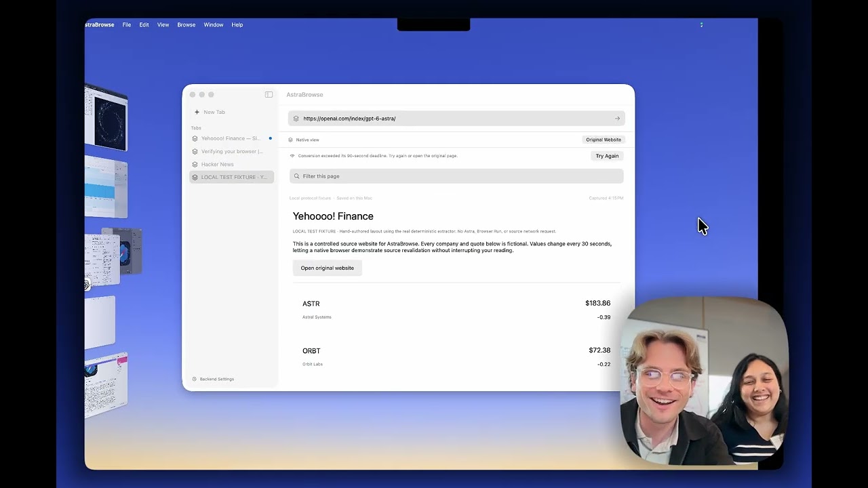Click the Backend Settings gear icon
Viewport: 868px width, 488px height.
pyautogui.click(x=194, y=379)
